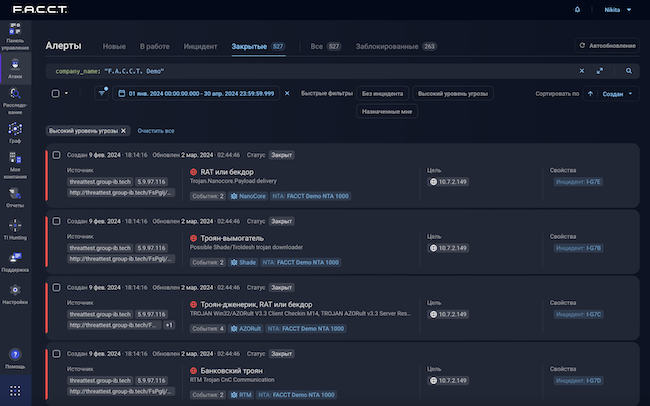Open incident I-G7D link
This screenshot has width=650, height=406.
pos(578,381)
